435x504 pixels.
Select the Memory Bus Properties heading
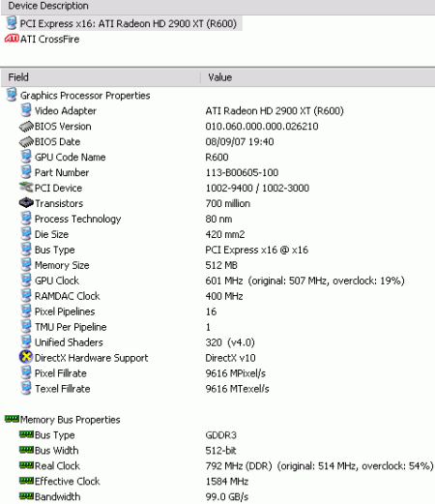[70, 420]
